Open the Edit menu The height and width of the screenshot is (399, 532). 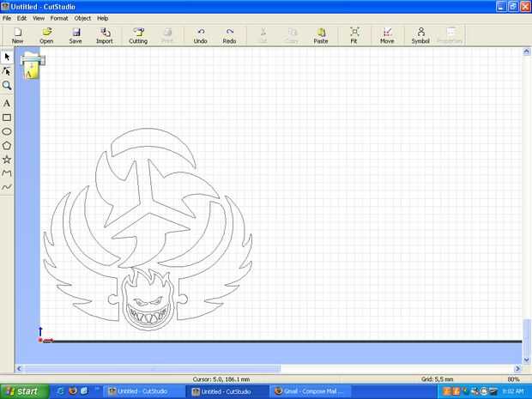tap(21, 18)
